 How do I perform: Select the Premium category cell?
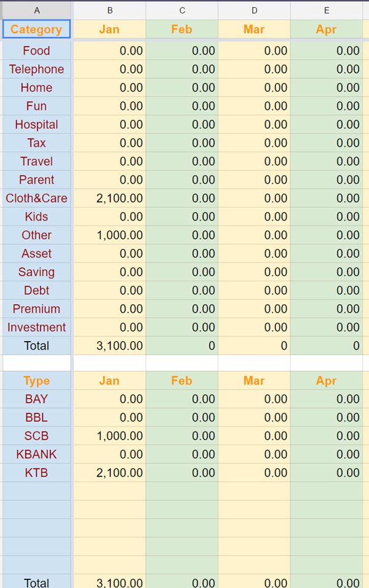click(36, 309)
